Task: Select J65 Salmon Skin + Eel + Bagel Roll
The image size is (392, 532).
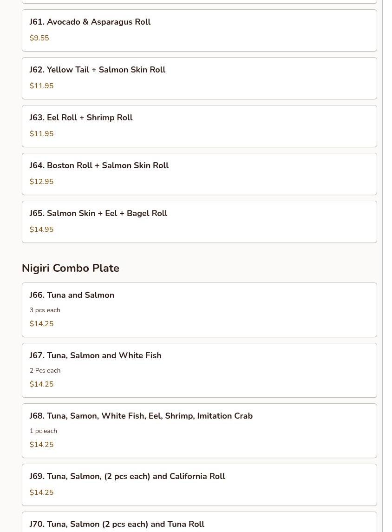Action: [98, 214]
